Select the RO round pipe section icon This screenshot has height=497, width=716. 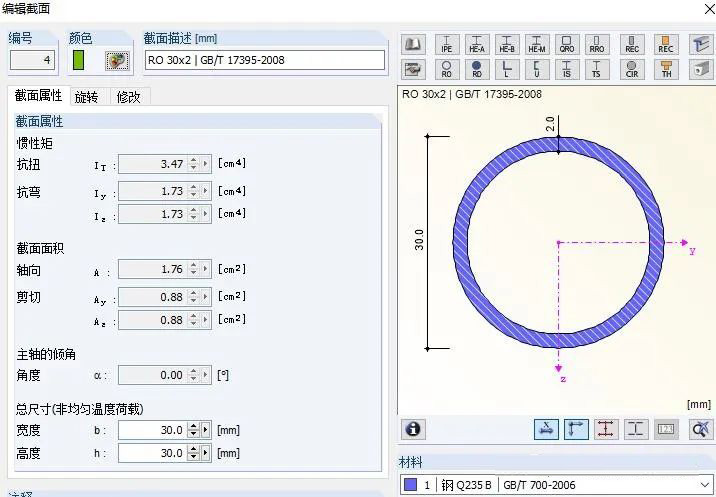point(446,69)
